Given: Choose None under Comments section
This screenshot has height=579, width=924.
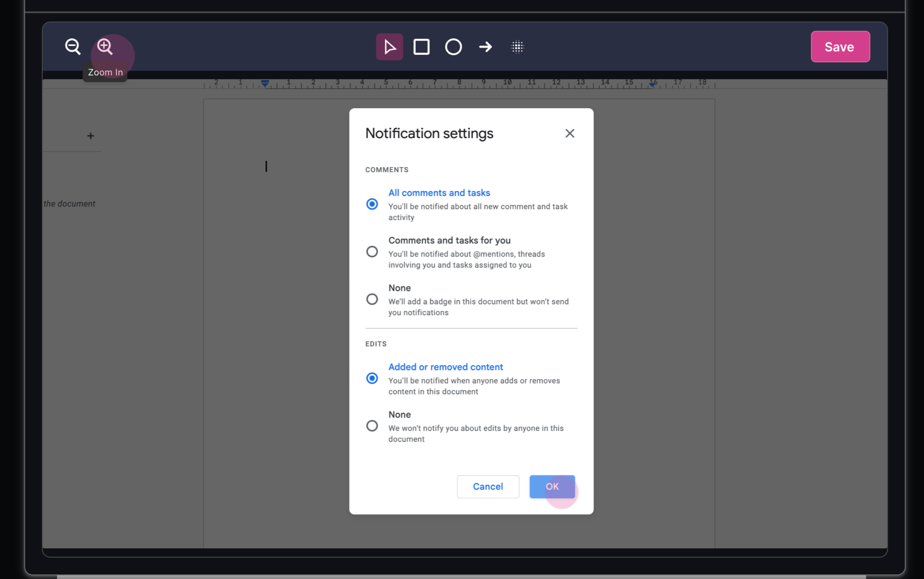Looking at the screenshot, I should [372, 299].
